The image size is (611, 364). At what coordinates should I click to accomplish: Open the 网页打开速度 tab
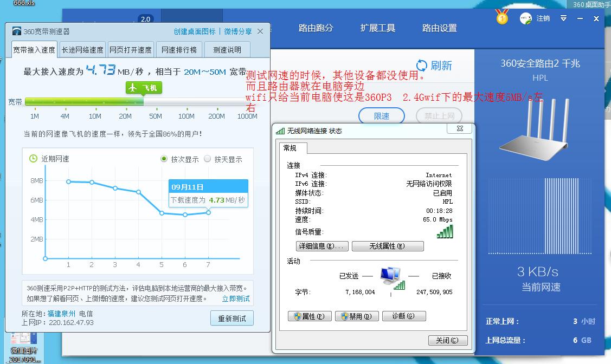click(131, 50)
